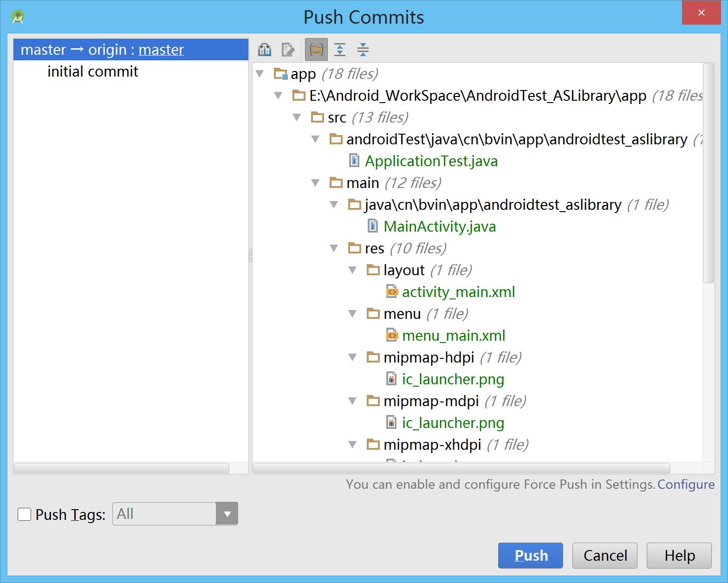
Task: Click the res folder icon
Action: (x=355, y=247)
